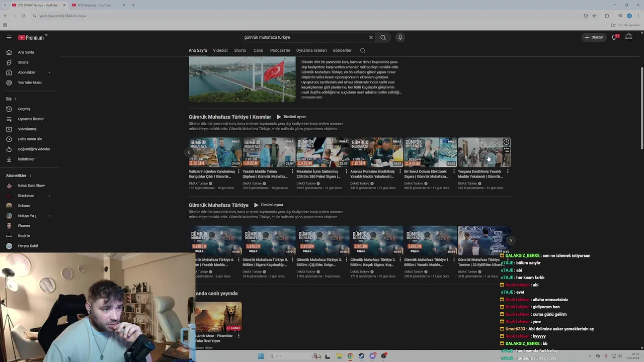644x362 pixels.
Task: Open the browser tab search dropdown
Action: click(x=4, y=5)
